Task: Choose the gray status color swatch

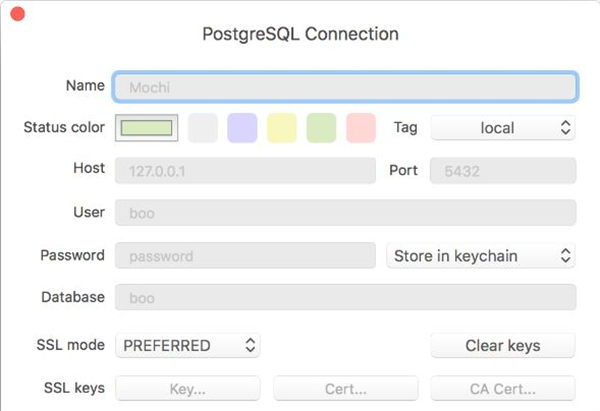Action: (x=203, y=128)
